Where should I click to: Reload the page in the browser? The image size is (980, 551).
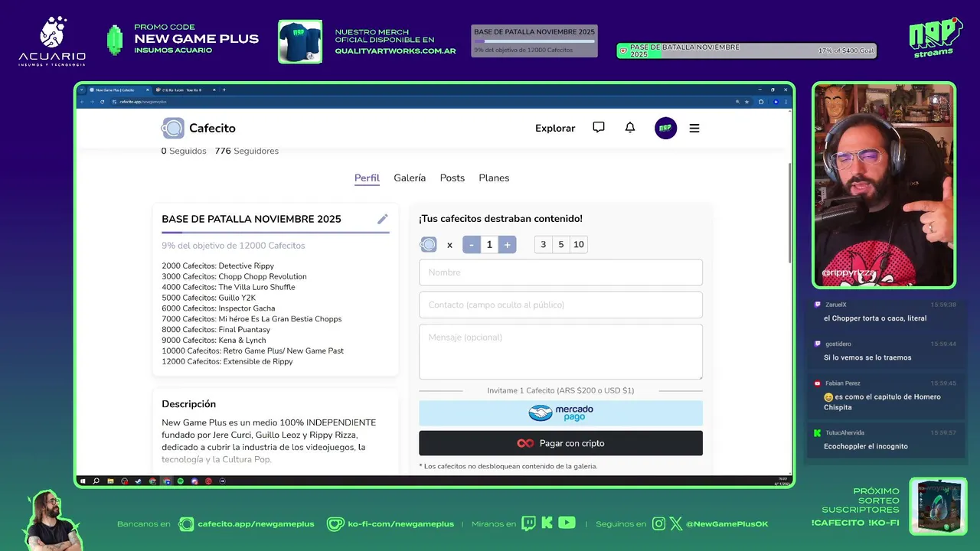coord(103,102)
